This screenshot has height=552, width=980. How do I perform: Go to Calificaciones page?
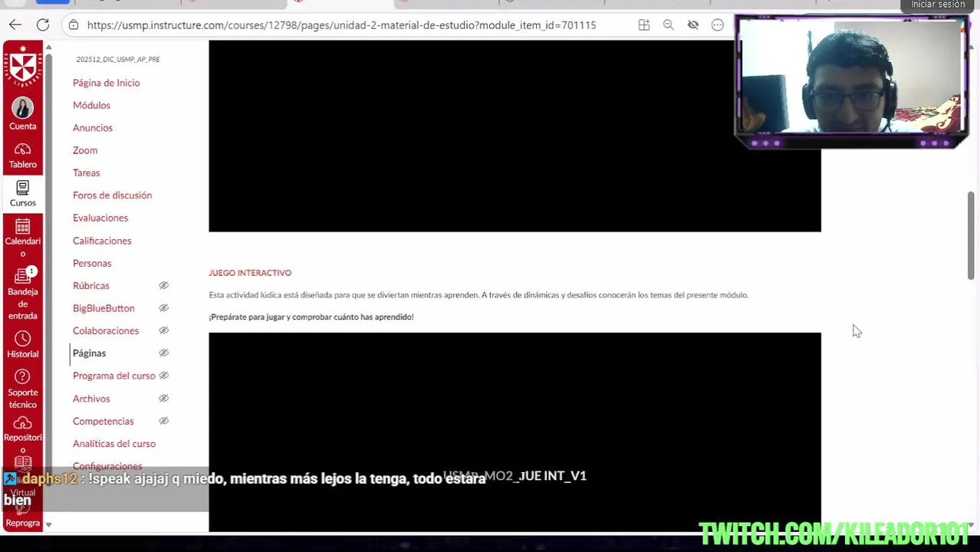(x=102, y=241)
